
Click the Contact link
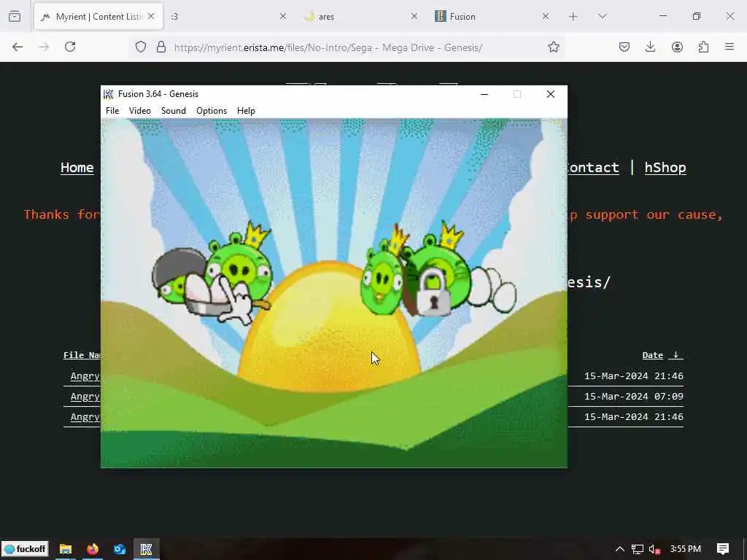[593, 168]
